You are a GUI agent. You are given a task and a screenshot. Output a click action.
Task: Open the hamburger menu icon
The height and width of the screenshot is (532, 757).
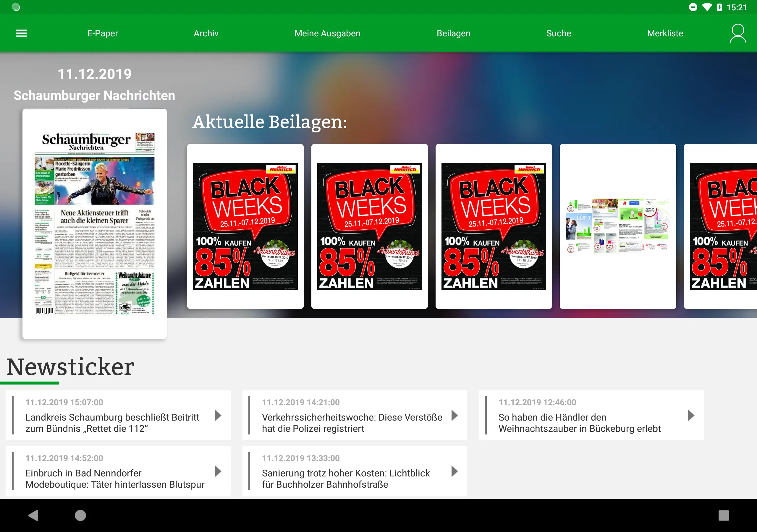21,33
